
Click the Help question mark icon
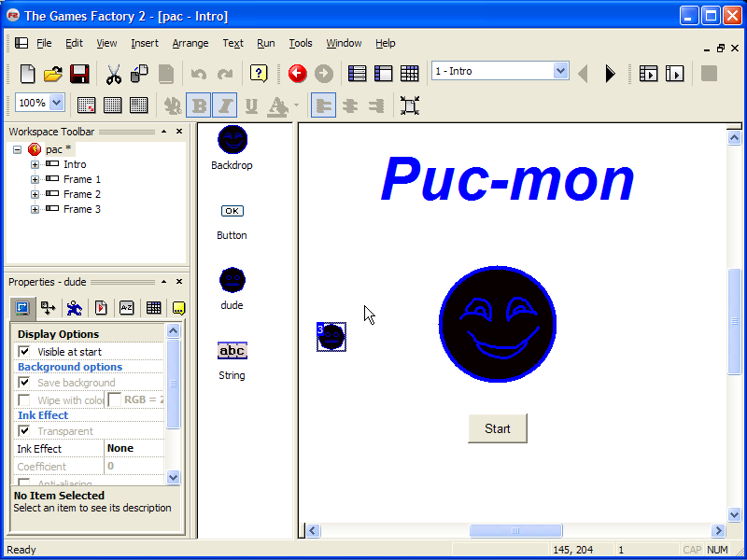pos(259,74)
